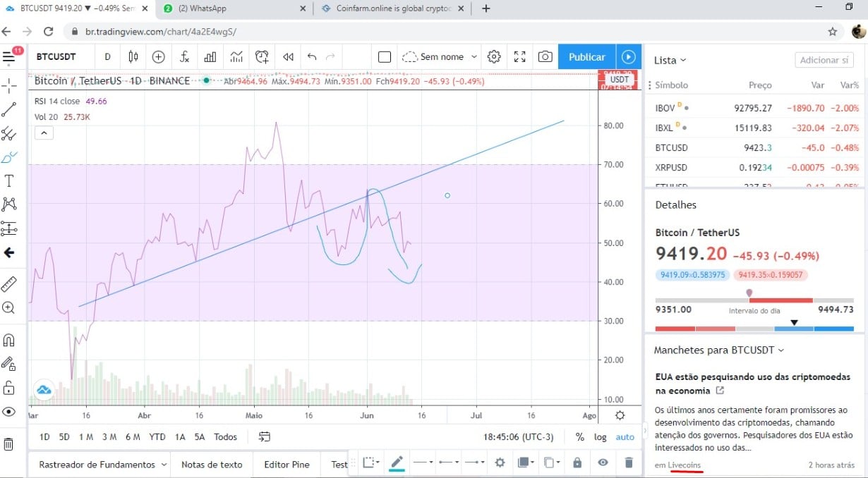
Task: Open candlestick chart style selector
Action: tap(133, 57)
